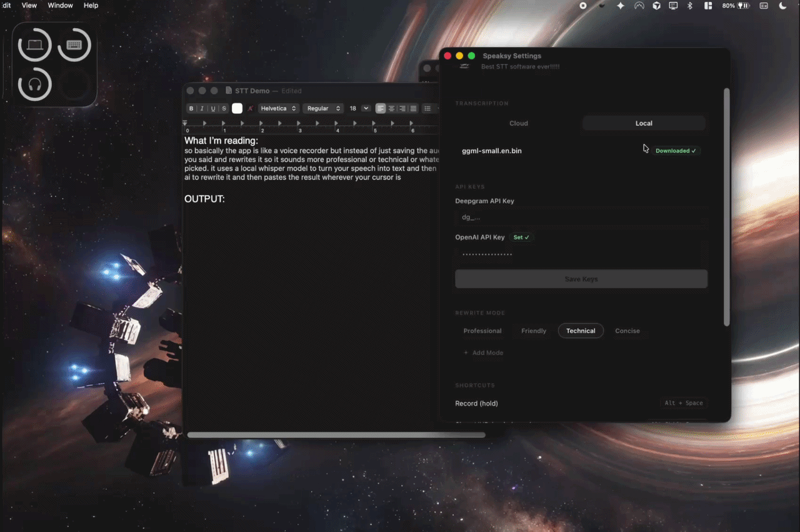Click the white text color swatch
Viewport: 800px width, 532px height.
point(237,108)
